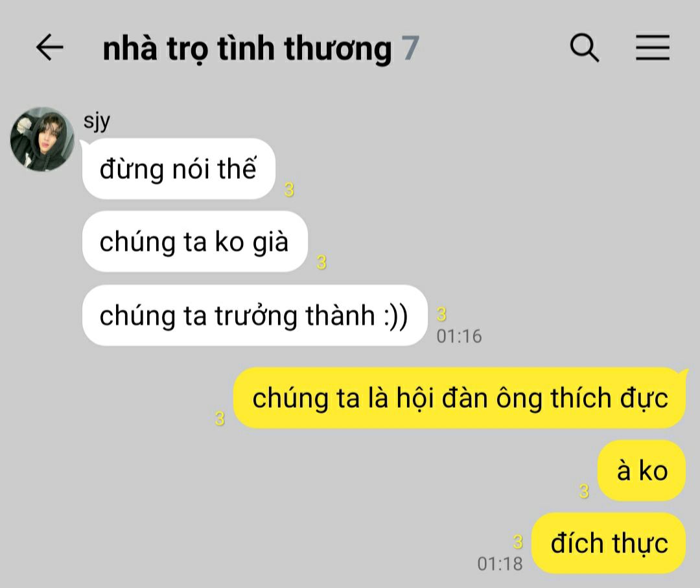Select the yellow bubble 'à ko'
The image size is (700, 588).
tap(642, 471)
